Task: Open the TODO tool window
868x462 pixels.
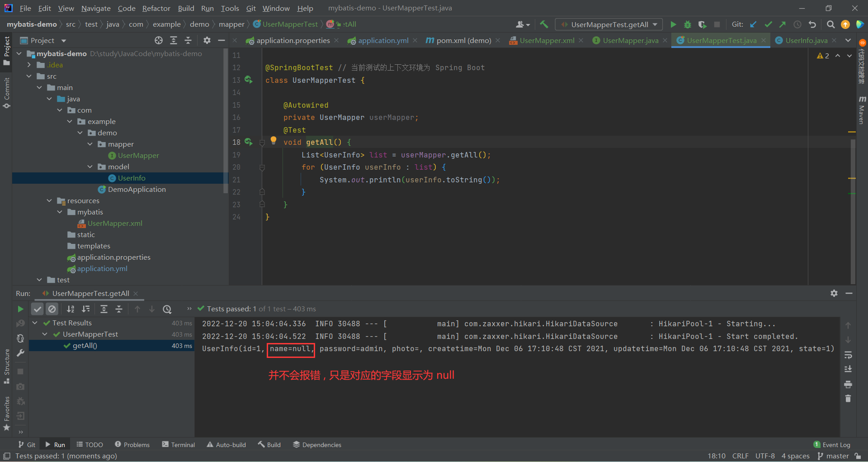Action: (90, 445)
